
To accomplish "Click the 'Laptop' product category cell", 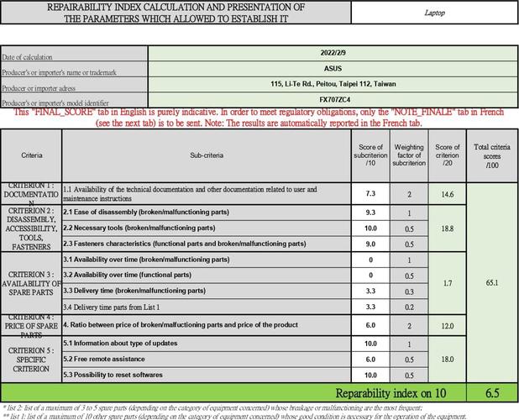I will [434, 13].
